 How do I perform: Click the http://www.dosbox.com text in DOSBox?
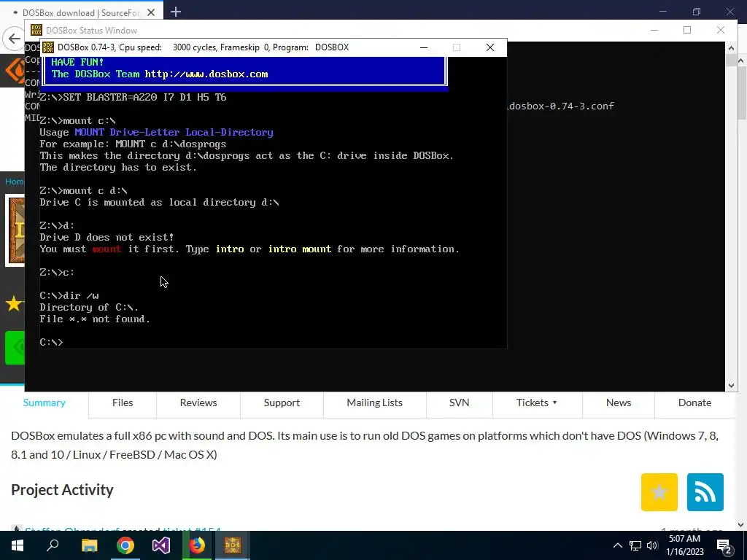pos(206,74)
